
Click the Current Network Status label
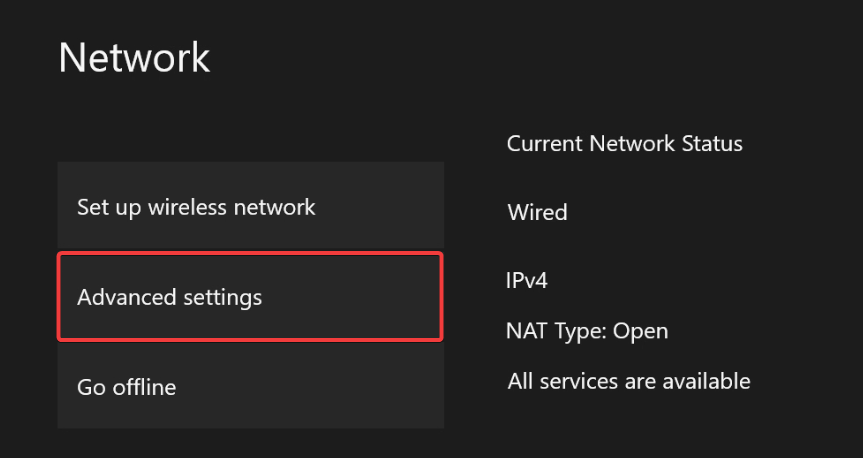(624, 143)
